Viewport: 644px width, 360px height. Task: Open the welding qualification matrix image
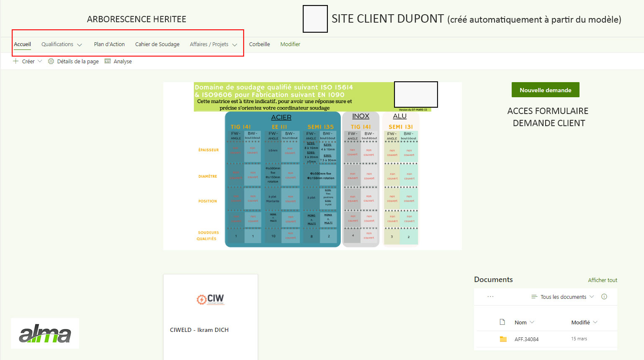tap(312, 166)
